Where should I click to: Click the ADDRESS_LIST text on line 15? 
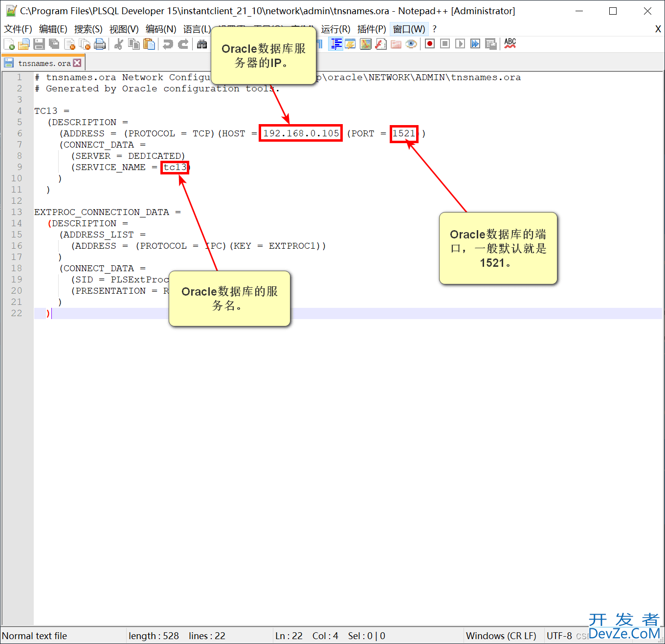click(99, 235)
